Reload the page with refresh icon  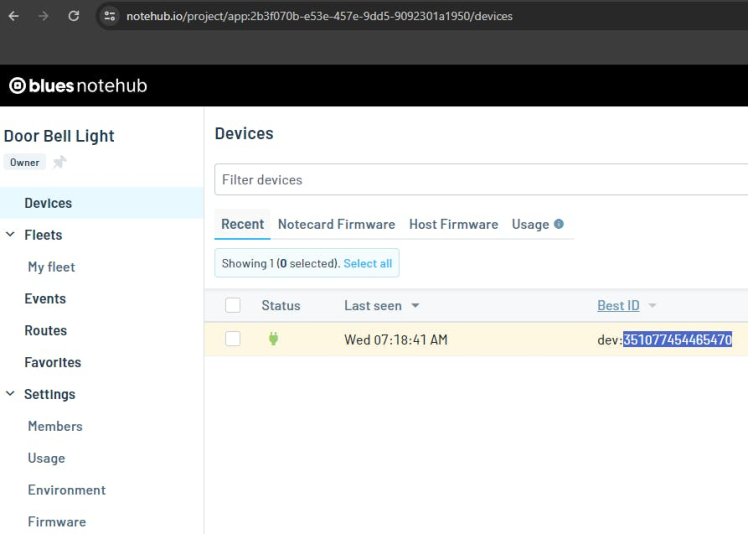coord(73,16)
